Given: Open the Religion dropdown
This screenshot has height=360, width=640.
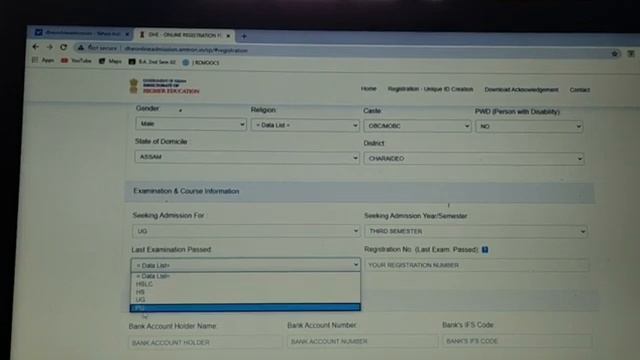Looking at the screenshot, I should click(305, 125).
